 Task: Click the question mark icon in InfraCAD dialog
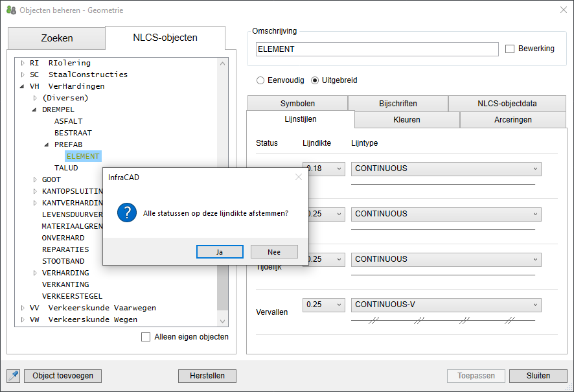pyautogui.click(x=127, y=213)
